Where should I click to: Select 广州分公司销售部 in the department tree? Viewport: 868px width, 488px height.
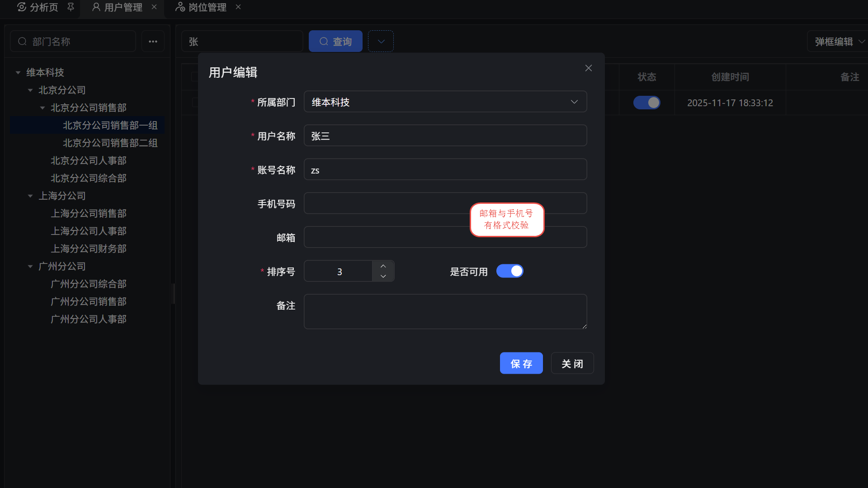tap(89, 301)
